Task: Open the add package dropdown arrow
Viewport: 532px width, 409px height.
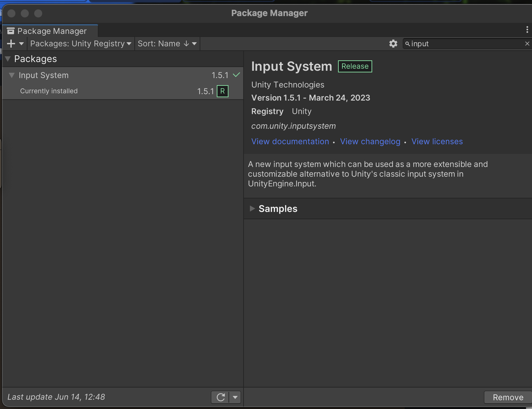Action: pyautogui.click(x=21, y=44)
